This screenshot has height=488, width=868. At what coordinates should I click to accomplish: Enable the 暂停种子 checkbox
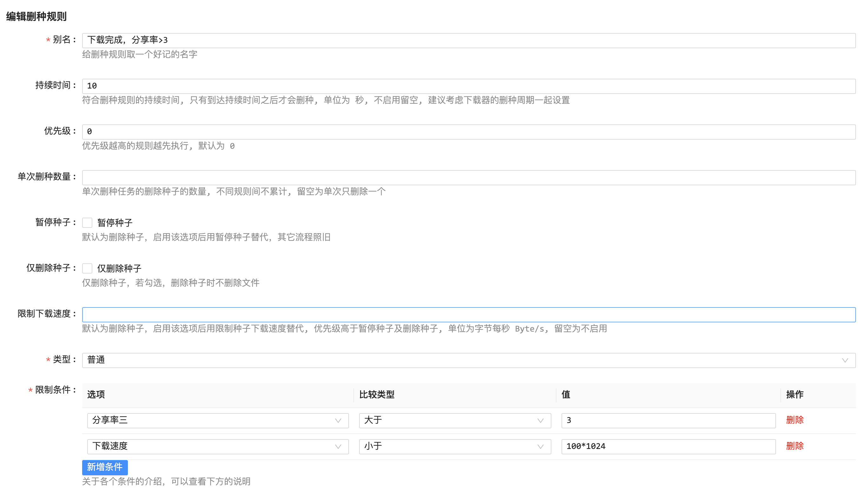pos(87,222)
